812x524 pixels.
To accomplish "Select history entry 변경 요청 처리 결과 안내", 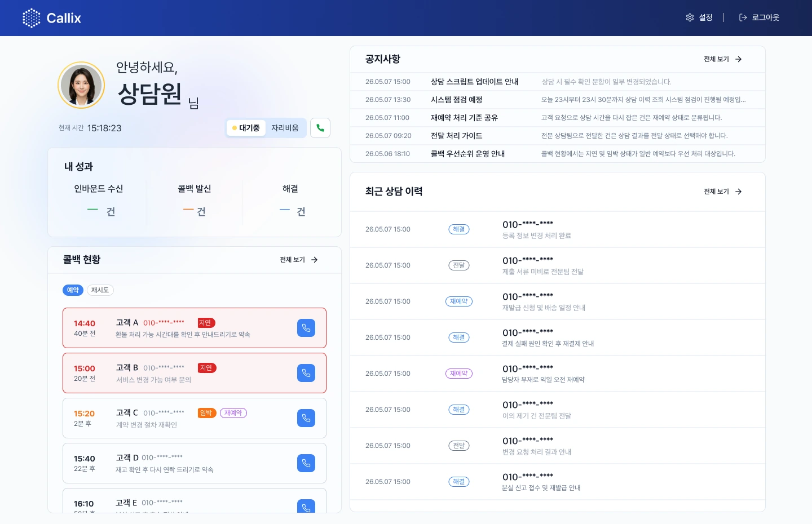I will pyautogui.click(x=558, y=446).
